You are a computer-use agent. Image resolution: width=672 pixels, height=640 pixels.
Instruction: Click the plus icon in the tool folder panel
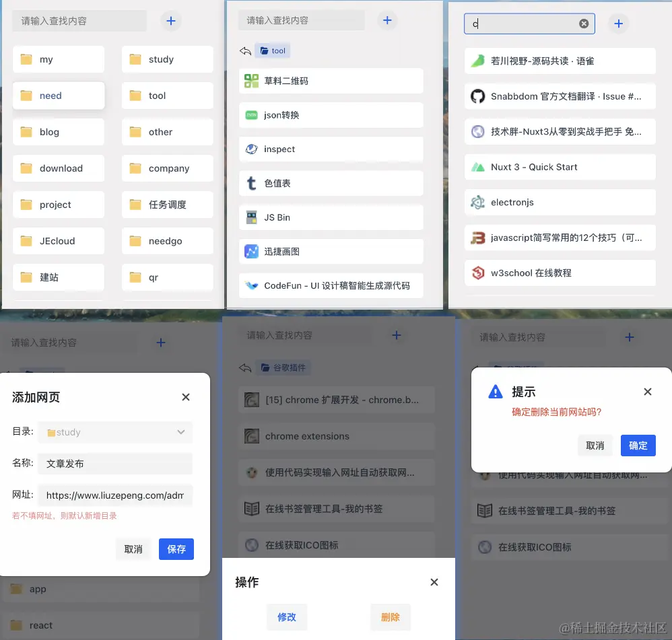tap(387, 20)
